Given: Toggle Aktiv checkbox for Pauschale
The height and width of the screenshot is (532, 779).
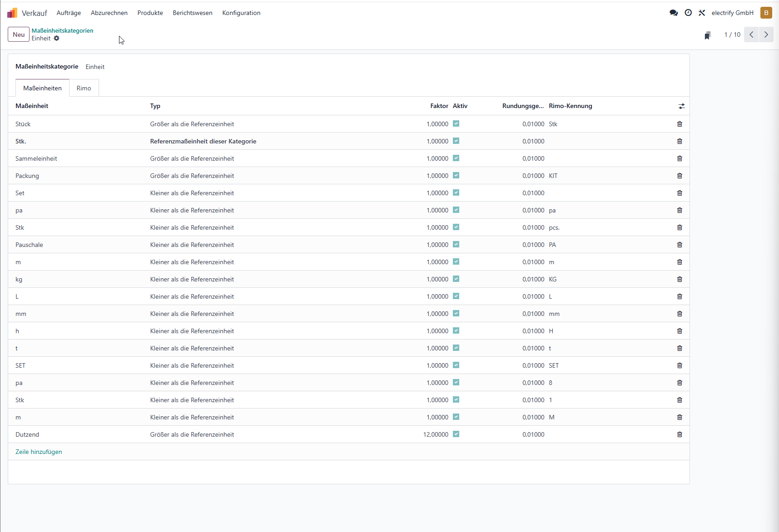Looking at the screenshot, I should point(456,244).
